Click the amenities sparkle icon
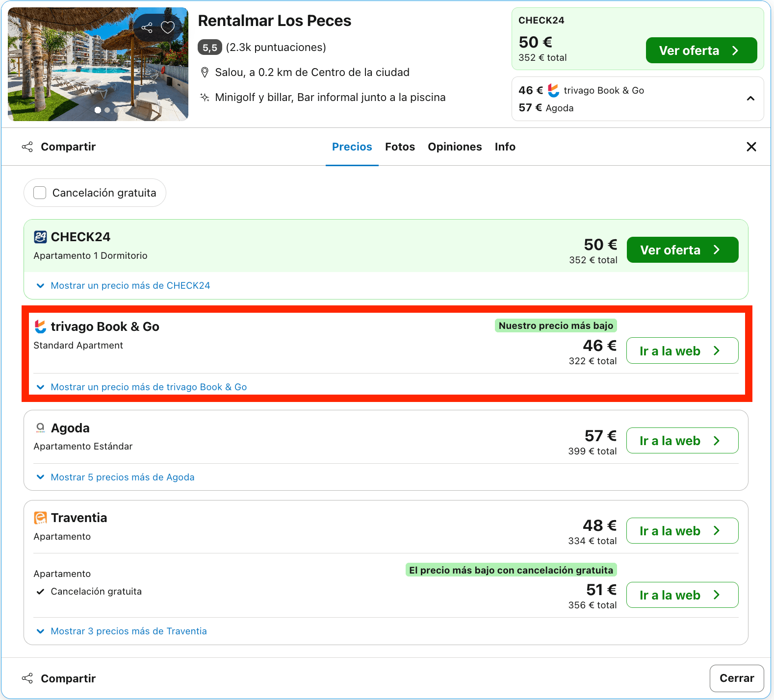 [x=205, y=97]
